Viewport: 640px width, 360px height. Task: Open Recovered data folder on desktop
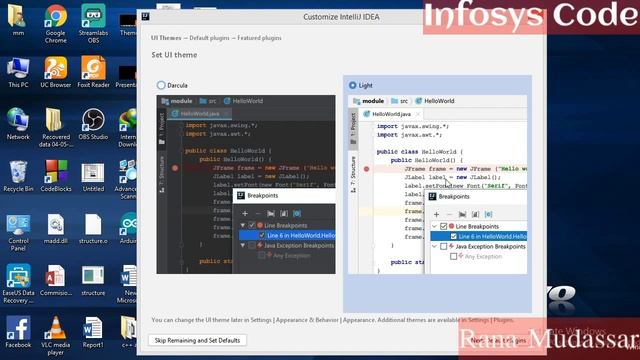pos(56,128)
